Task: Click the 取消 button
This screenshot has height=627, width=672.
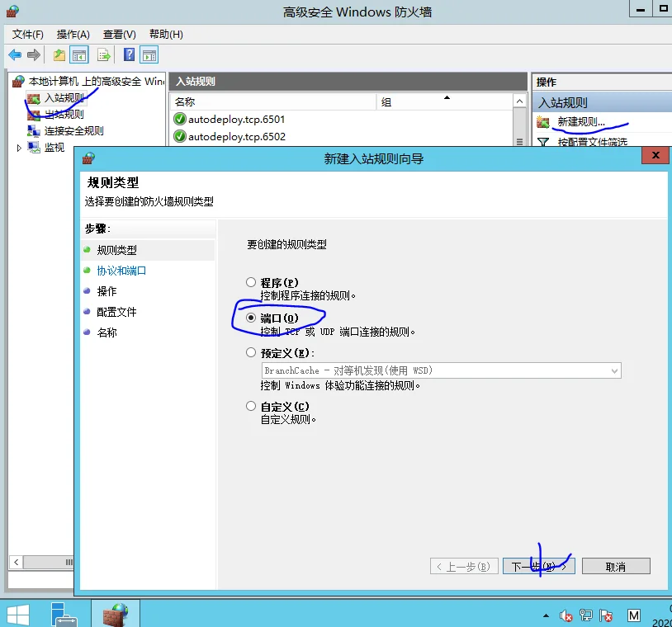Action: (x=616, y=566)
